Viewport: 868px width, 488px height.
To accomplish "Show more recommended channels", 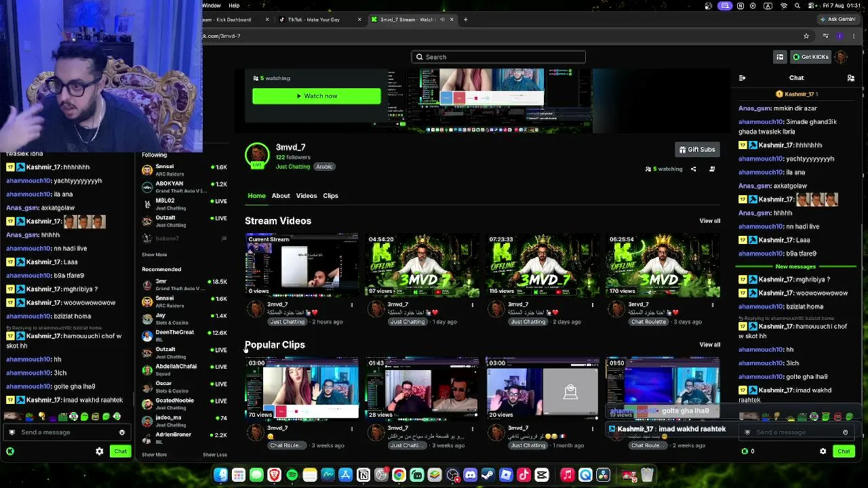I will pyautogui.click(x=155, y=455).
